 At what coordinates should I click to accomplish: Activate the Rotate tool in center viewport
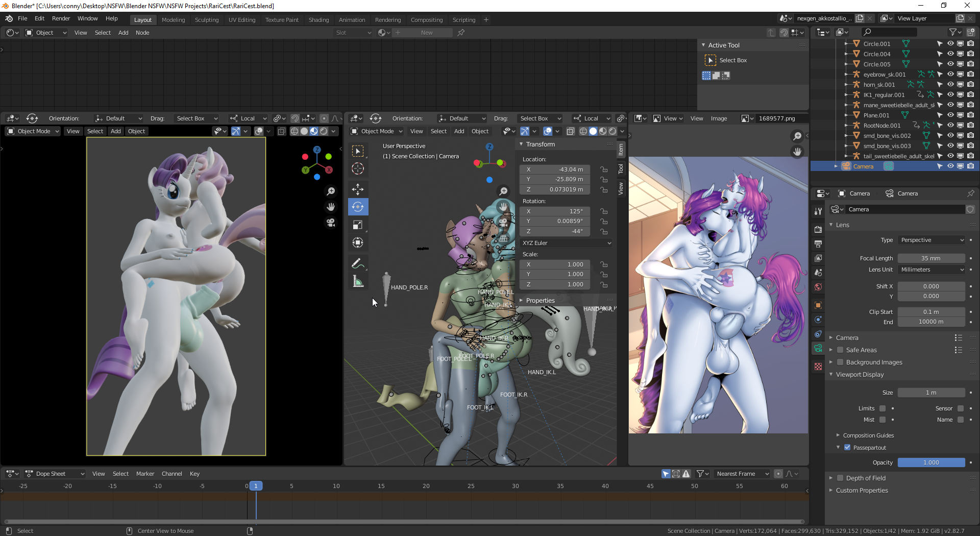[x=358, y=207]
